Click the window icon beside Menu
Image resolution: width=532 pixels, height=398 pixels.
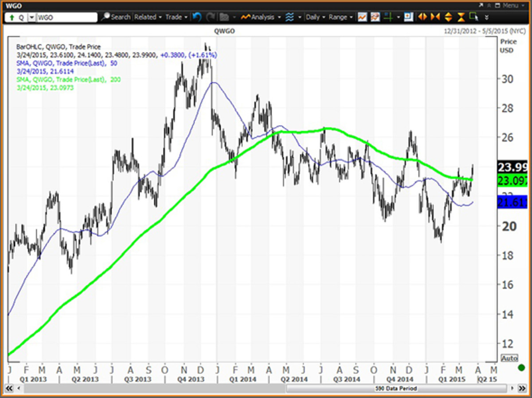[498, 5]
